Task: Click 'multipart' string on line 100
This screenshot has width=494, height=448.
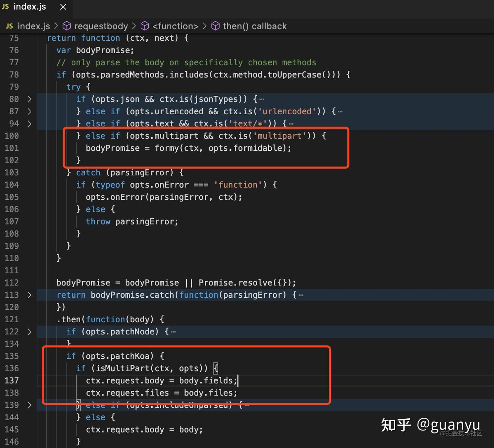Action: pos(280,136)
